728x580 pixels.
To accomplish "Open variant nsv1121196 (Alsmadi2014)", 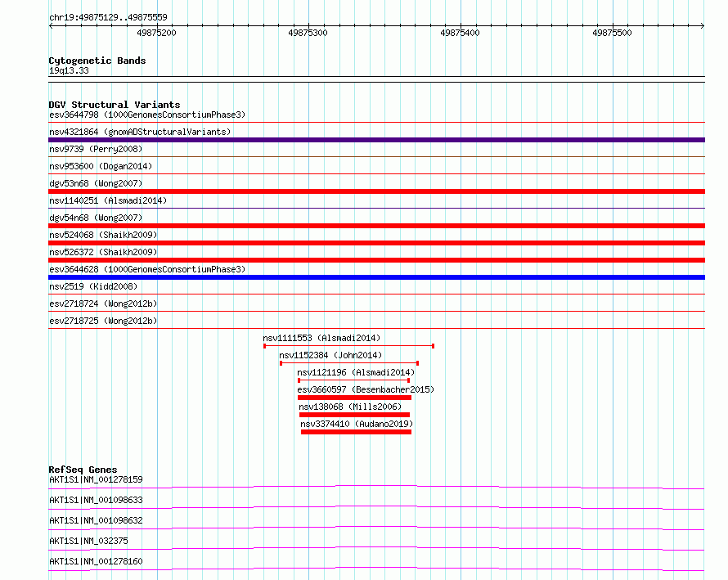I will 356,372.
